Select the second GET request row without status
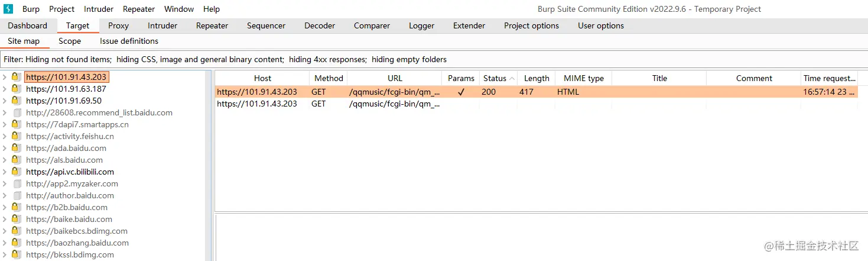 point(537,104)
